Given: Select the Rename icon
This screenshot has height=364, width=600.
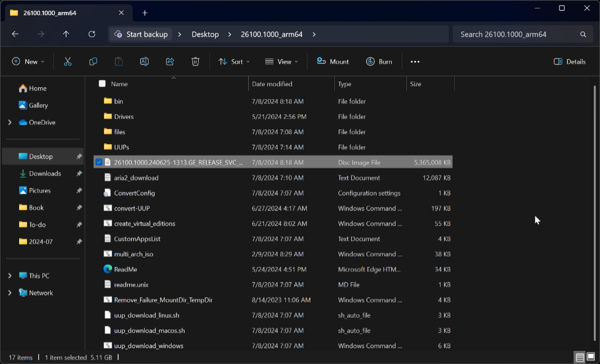Looking at the screenshot, I should [x=144, y=61].
